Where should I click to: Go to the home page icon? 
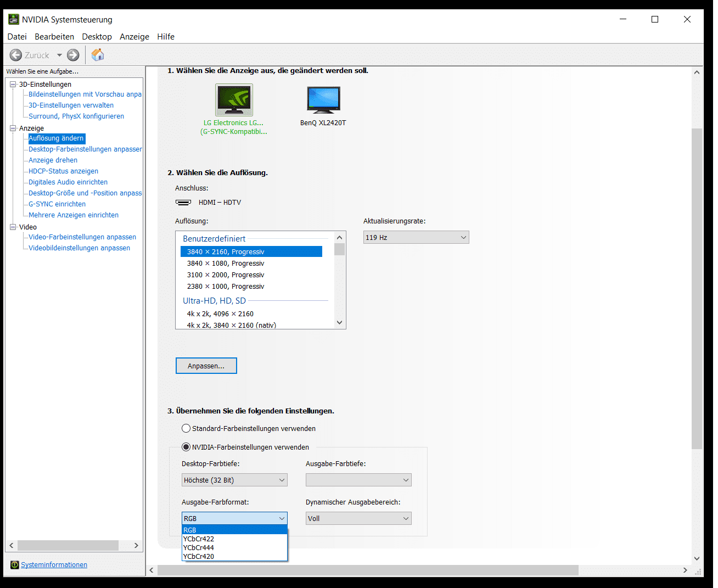coord(98,54)
